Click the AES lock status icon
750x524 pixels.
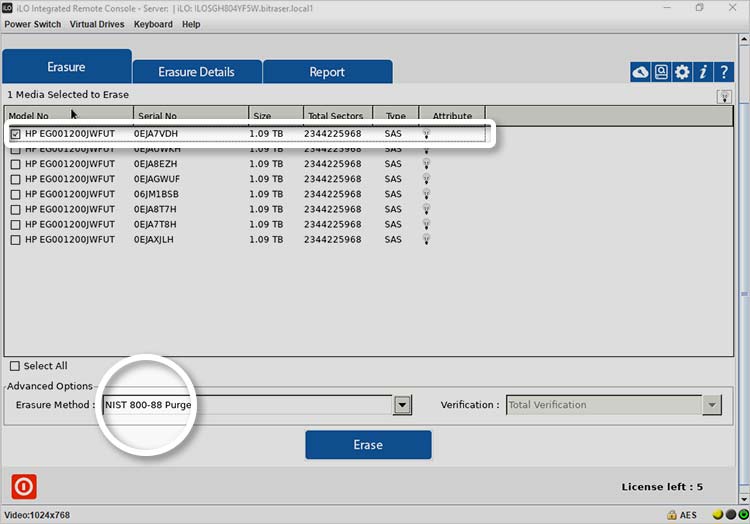[x=672, y=515]
